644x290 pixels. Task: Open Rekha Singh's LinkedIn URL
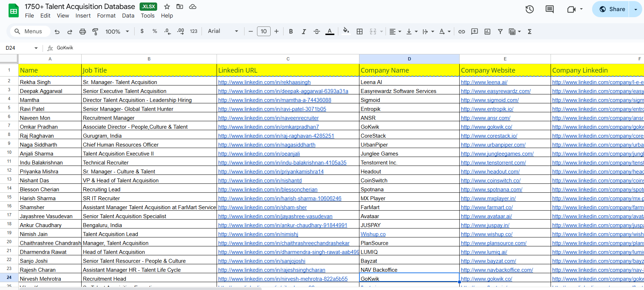tap(264, 82)
